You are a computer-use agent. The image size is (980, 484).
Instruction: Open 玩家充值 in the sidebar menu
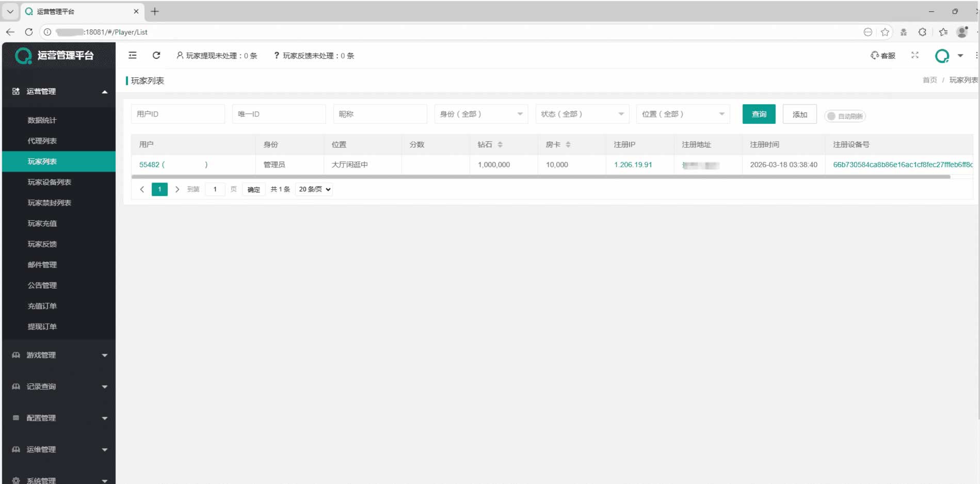tap(42, 223)
